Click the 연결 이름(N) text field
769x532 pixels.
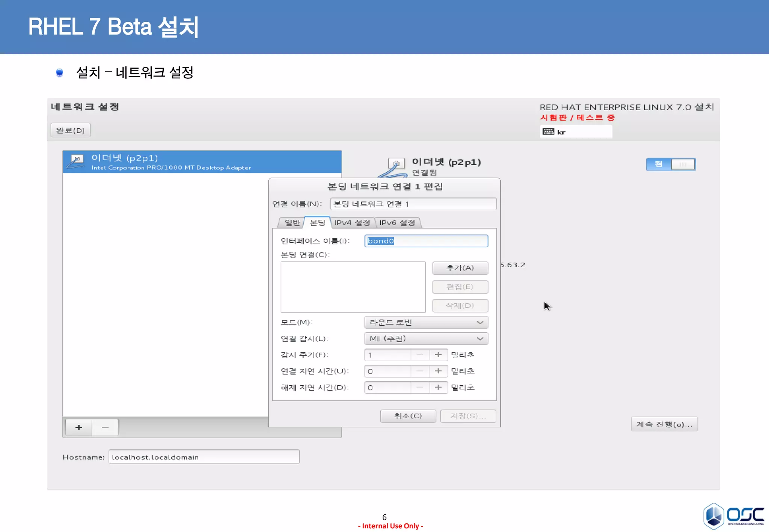413,204
